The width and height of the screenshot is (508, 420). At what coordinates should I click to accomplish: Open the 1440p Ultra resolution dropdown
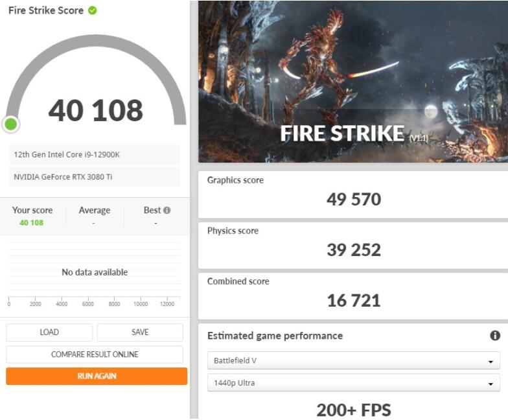pos(356,383)
